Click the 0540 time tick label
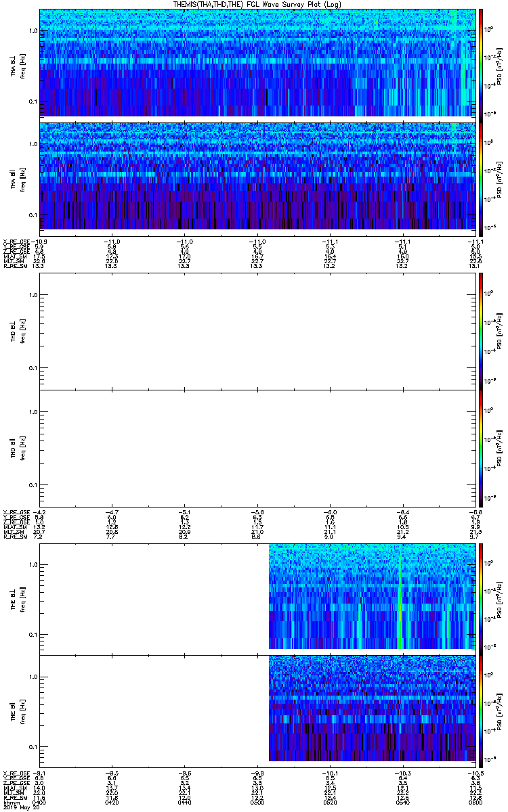508x812 pixels. (x=402, y=801)
